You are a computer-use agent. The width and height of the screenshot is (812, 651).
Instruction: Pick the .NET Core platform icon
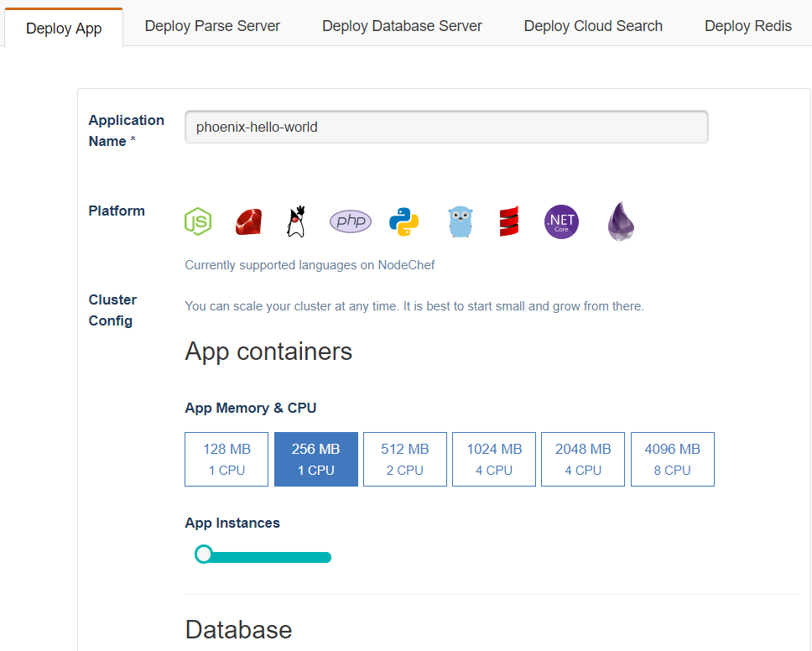click(561, 221)
